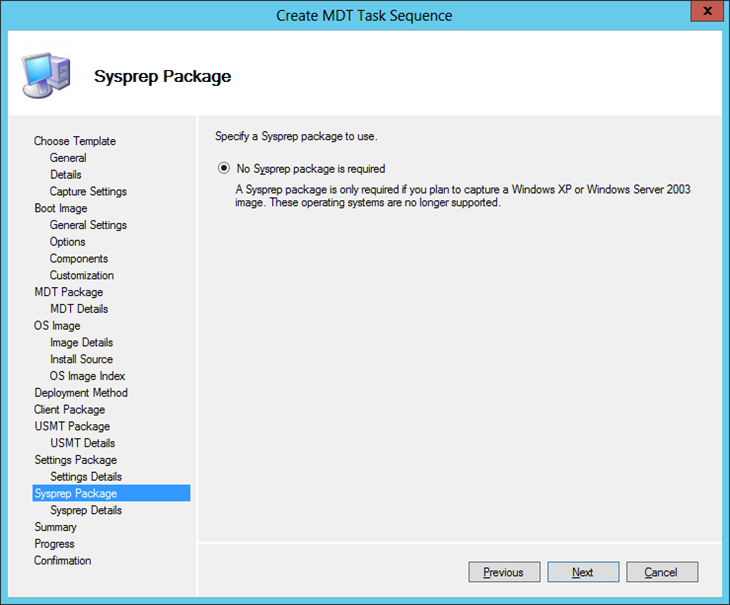Select Confirmation in the wizard steps
730x605 pixels.
click(63, 560)
